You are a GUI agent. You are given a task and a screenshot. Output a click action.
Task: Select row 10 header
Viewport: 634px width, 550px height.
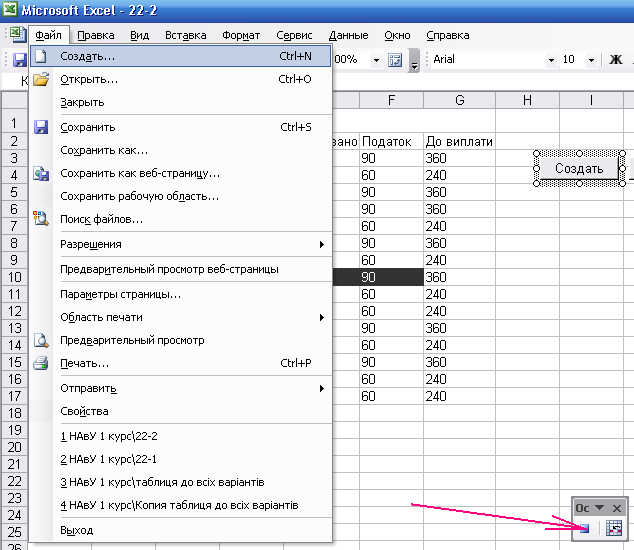[x=14, y=277]
